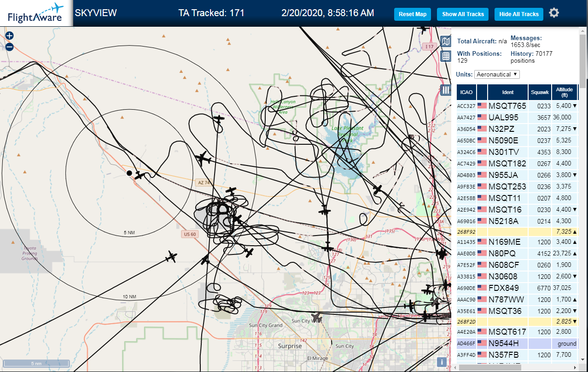Select the MSQT36 aircraft row
Image resolution: width=588 pixels, height=372 pixels.
(x=517, y=311)
